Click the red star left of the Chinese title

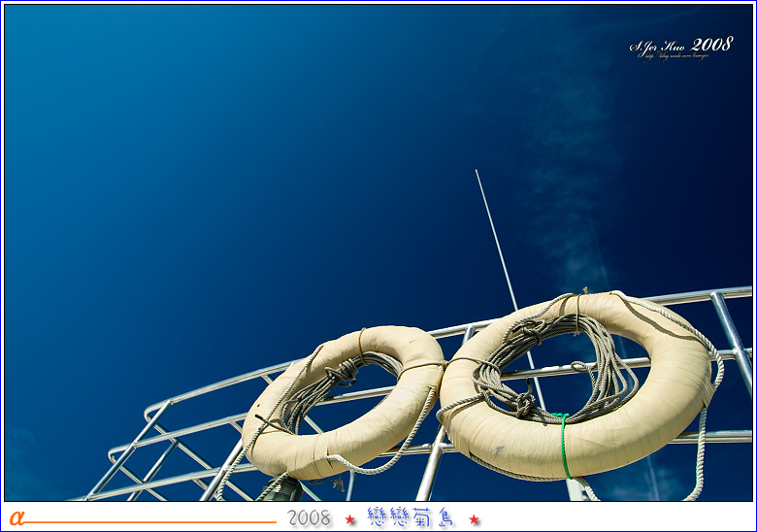350,519
